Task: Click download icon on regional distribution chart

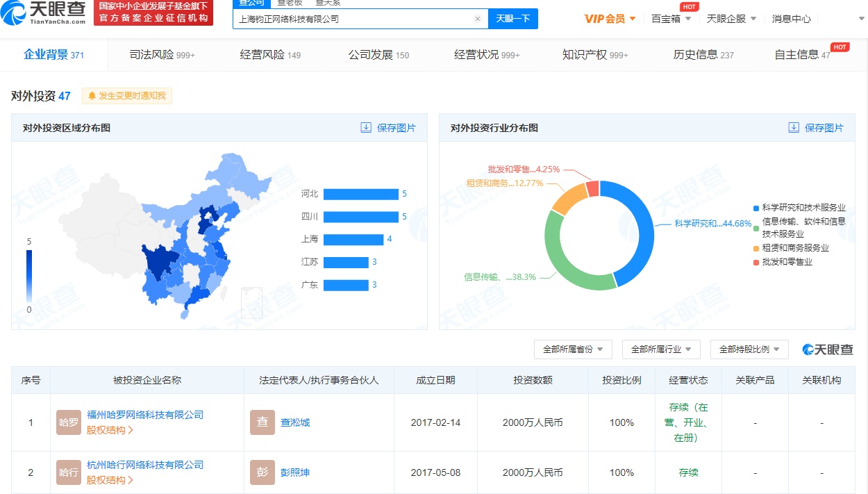Action: coord(366,128)
